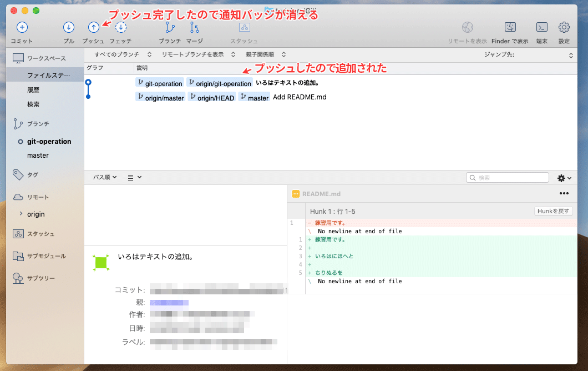This screenshot has width=588, height=371.
Task: Open 検索 (Search) in the sidebar
Action: tap(33, 104)
